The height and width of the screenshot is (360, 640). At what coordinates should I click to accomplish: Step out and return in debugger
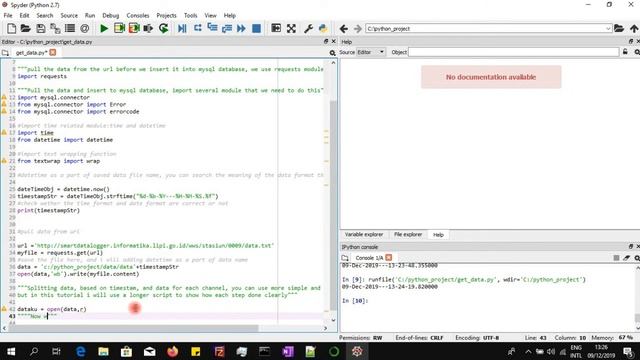pyautogui.click(x=227, y=28)
